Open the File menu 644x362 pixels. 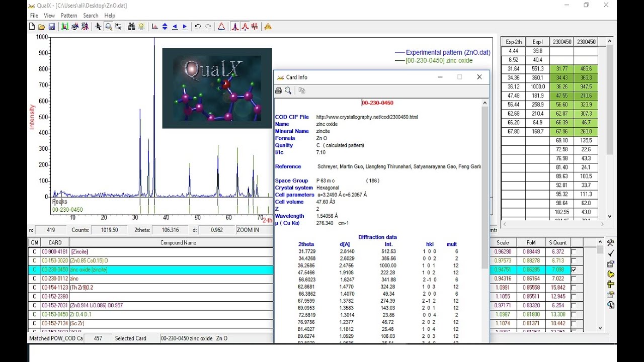click(x=34, y=16)
